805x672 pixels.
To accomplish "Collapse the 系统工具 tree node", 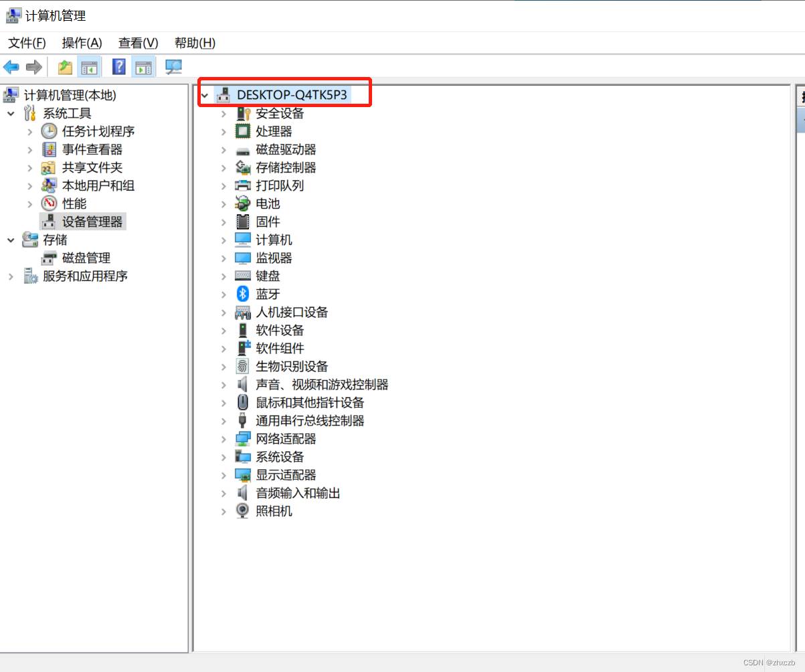I will click(x=11, y=114).
